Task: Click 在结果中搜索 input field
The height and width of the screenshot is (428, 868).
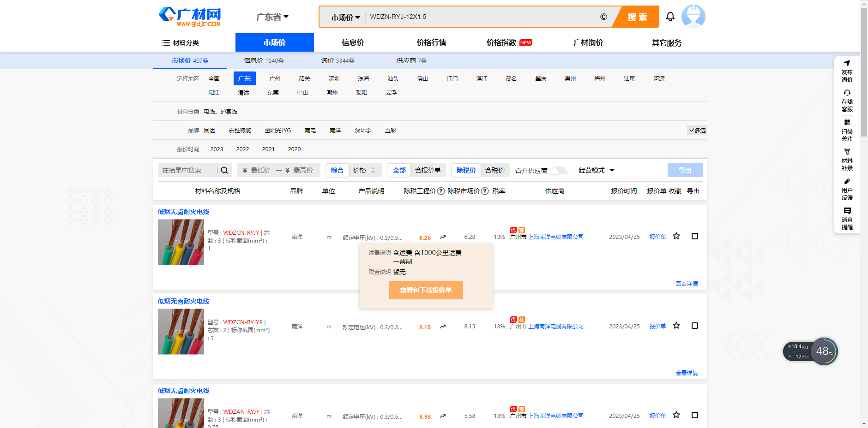Action: tap(187, 170)
